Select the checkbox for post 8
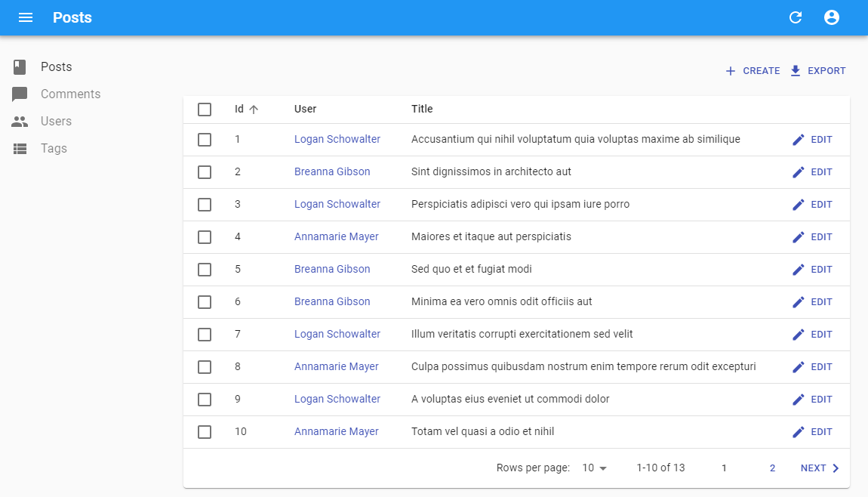Image resolution: width=868 pixels, height=497 pixels. click(x=205, y=367)
